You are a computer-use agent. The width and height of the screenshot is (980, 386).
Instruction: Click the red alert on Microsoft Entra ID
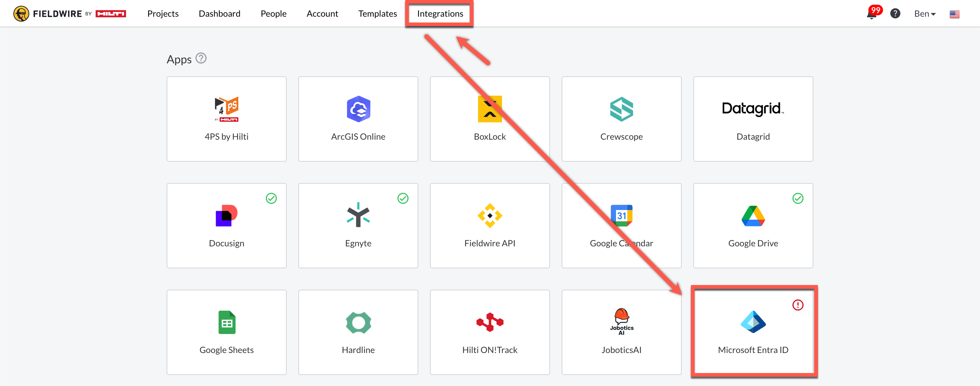pos(798,305)
